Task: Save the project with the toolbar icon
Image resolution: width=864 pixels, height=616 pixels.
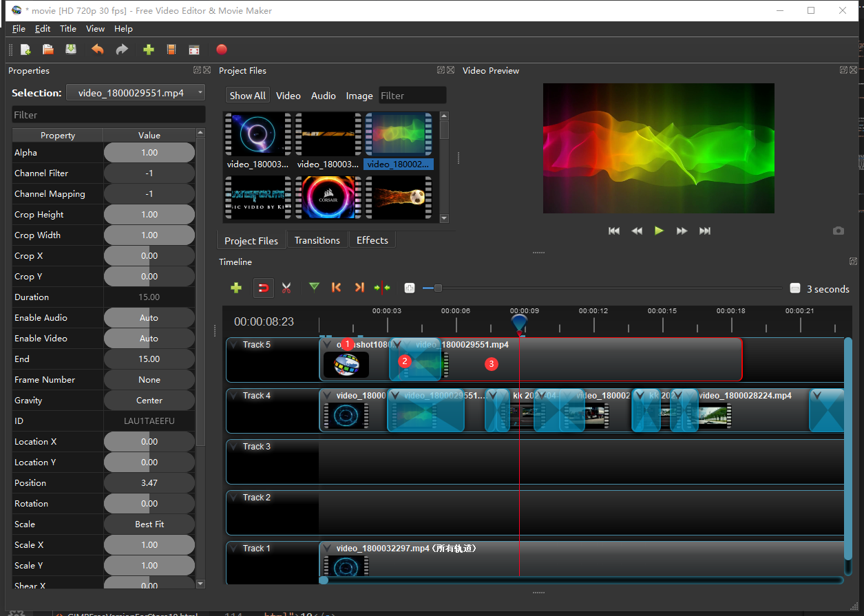Action: 71,50
